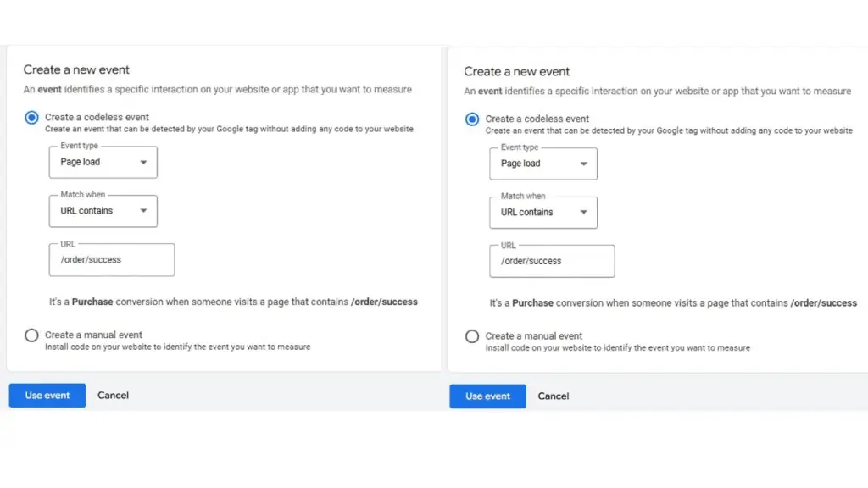Open the Event type dropdown in right dialog
868x488 pixels.
click(x=543, y=164)
